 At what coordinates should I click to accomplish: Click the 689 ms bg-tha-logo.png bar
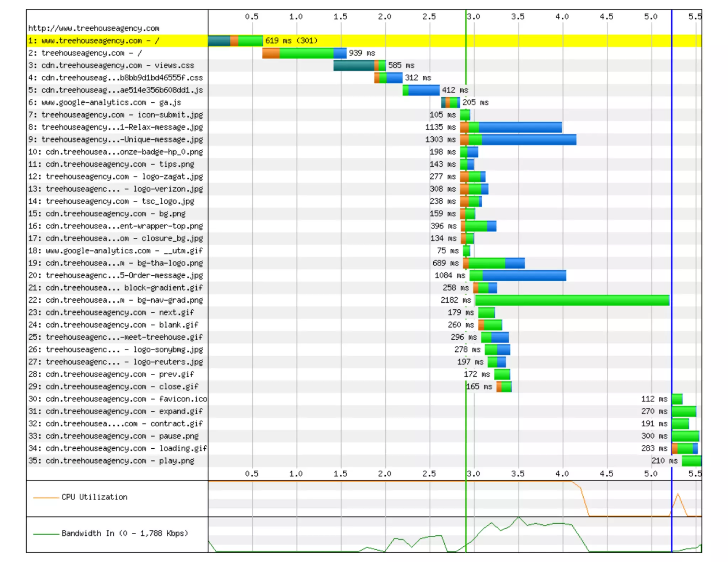click(493, 263)
